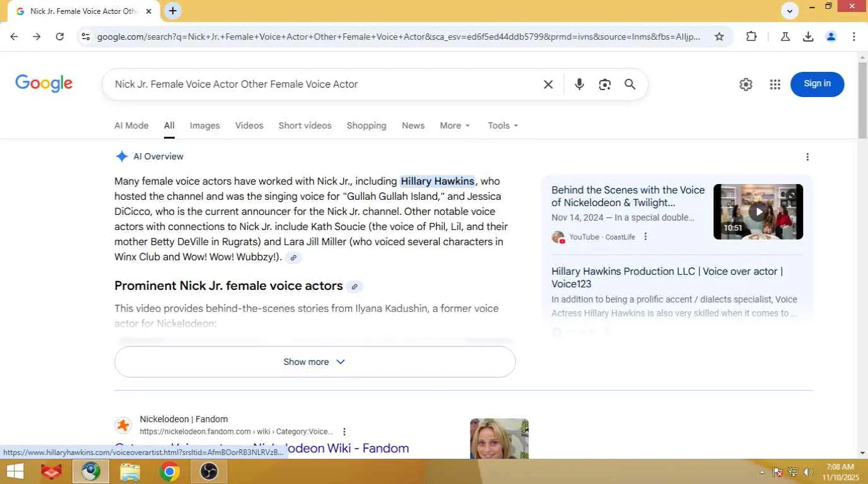The width and height of the screenshot is (868, 484).
Task: Click the highlighted Hillary Hawkins text
Action: coord(438,181)
